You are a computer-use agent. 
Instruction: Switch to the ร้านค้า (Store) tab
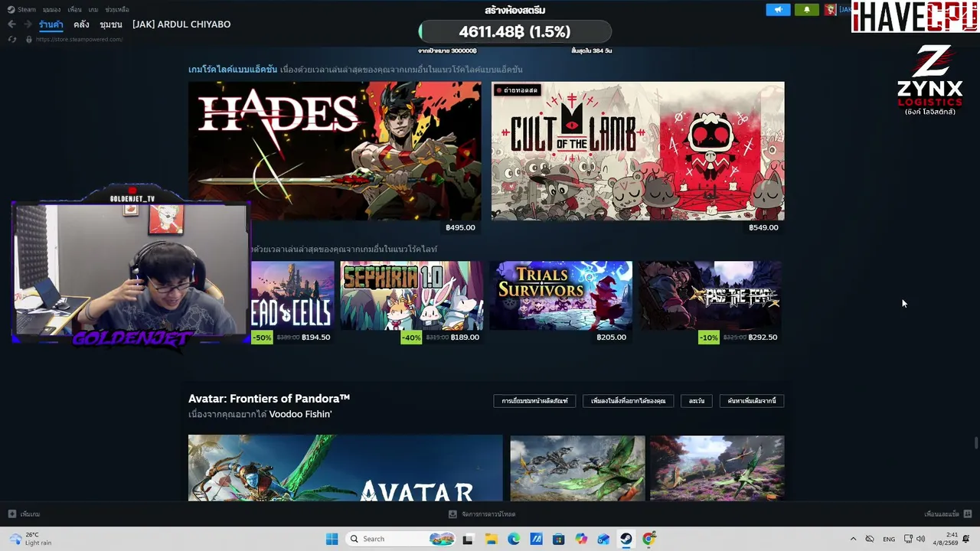(51, 24)
